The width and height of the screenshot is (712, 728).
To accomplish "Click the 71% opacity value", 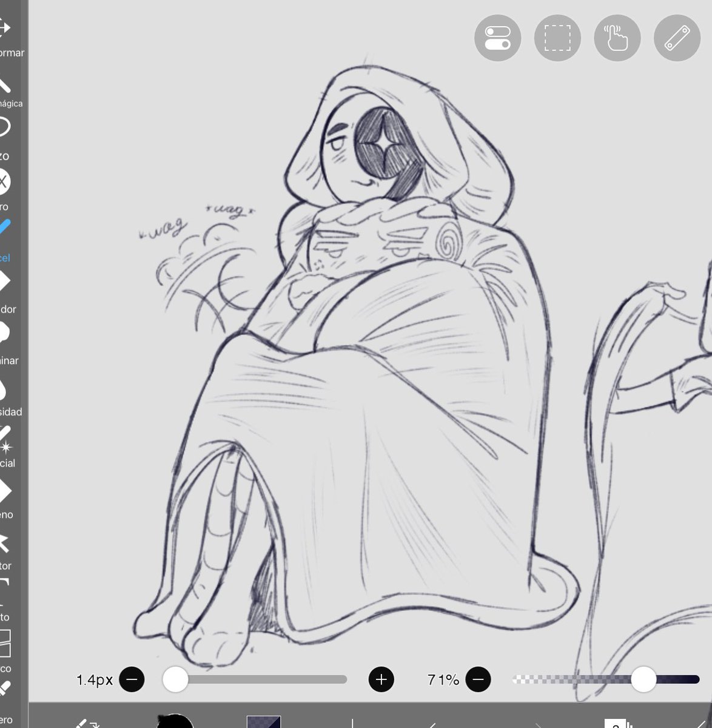I will 443,680.
